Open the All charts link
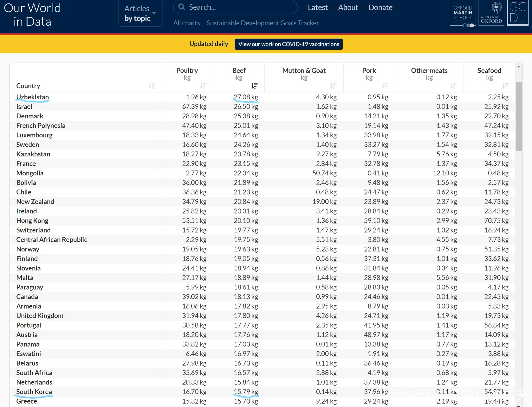The width and height of the screenshot is (532, 407). point(186,23)
